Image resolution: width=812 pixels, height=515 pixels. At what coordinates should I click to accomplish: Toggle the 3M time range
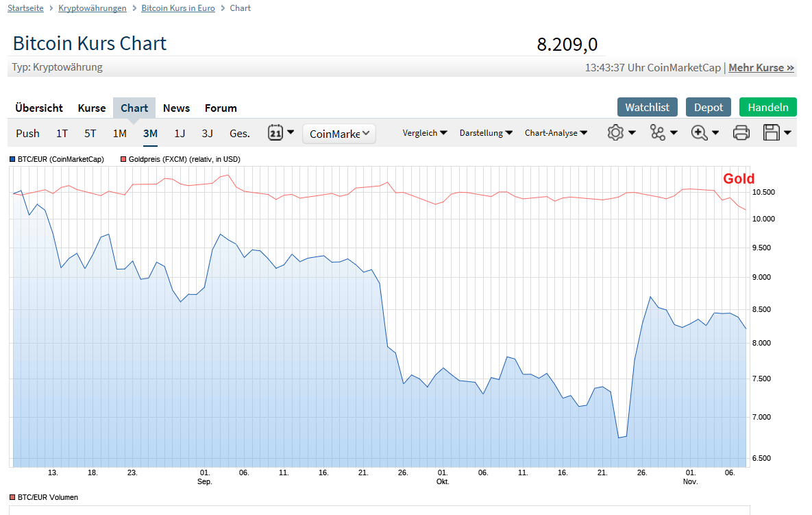150,134
